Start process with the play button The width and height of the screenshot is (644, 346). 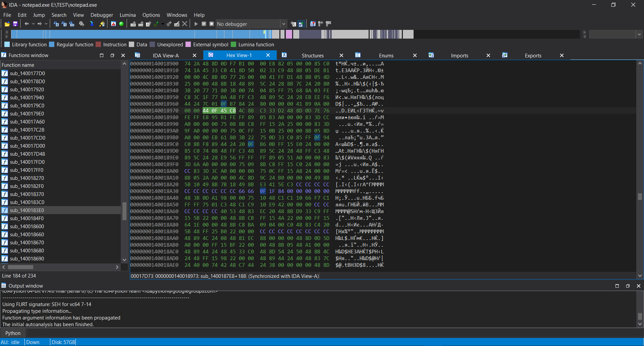196,24
